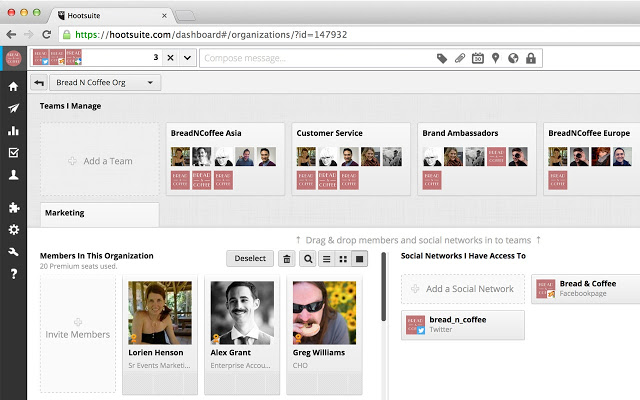Image resolution: width=640 pixels, height=400 pixels.
Task: Open a new browser tab
Action: (185, 16)
